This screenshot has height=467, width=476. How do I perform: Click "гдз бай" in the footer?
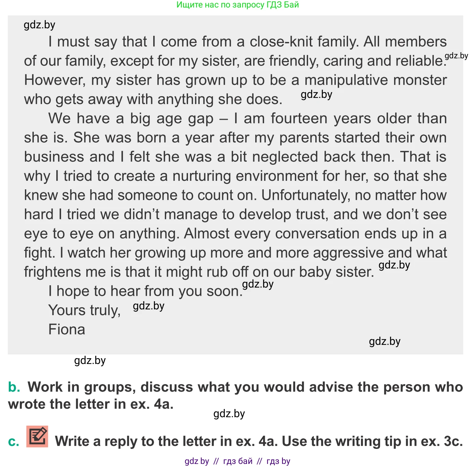coord(238,461)
